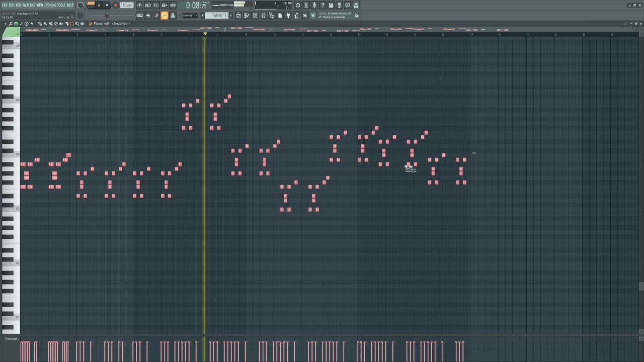Open the FILE menu
Screen dimensions: 644x362
pos(5,5)
